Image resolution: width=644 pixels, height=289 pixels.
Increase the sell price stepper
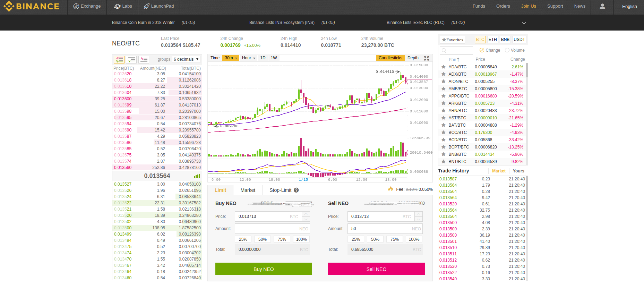click(419, 214)
